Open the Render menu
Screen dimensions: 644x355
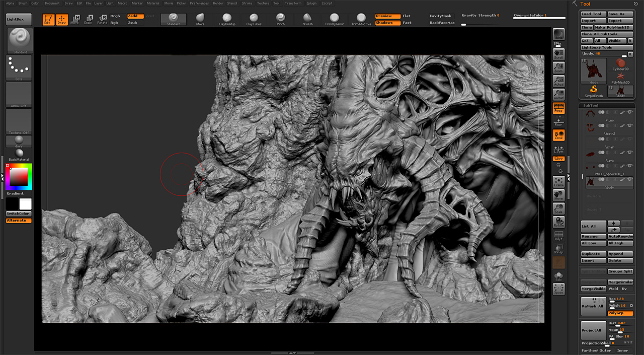(x=218, y=3)
